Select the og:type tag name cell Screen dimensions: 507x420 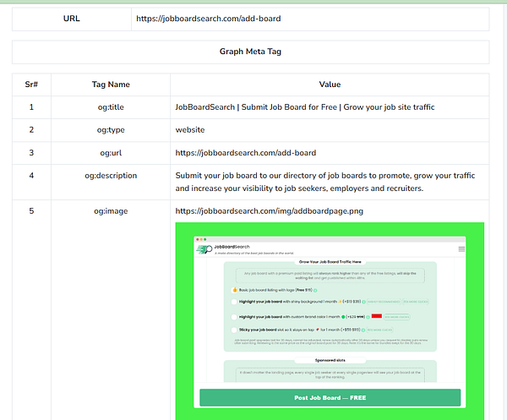coord(111,130)
